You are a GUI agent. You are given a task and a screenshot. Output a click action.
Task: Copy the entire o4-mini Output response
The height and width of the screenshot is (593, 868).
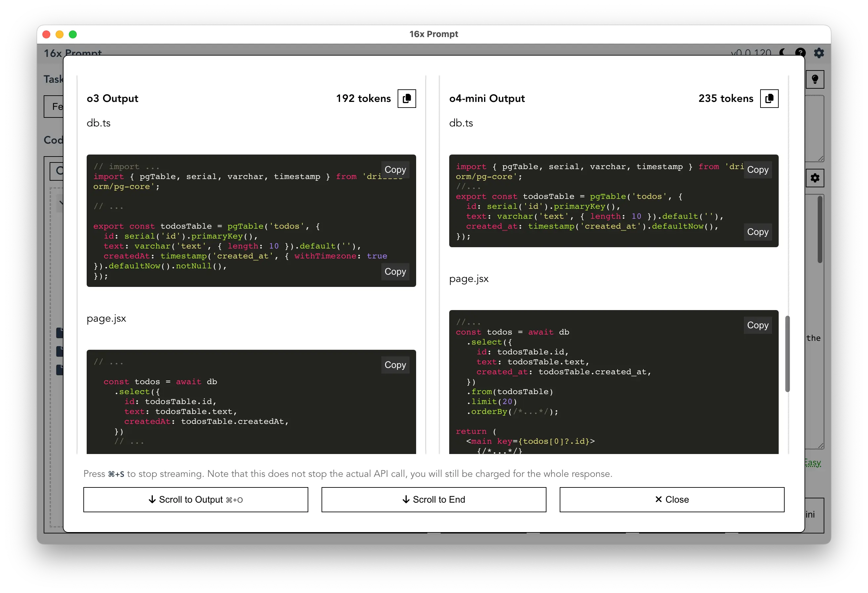click(769, 99)
